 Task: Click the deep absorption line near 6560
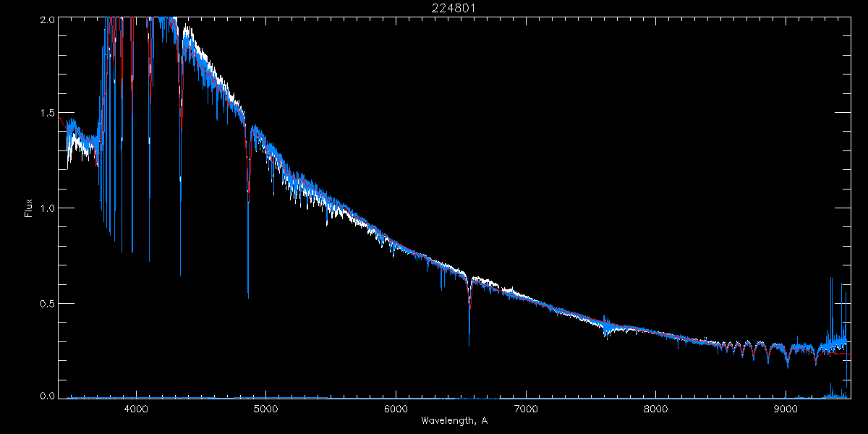click(x=469, y=341)
